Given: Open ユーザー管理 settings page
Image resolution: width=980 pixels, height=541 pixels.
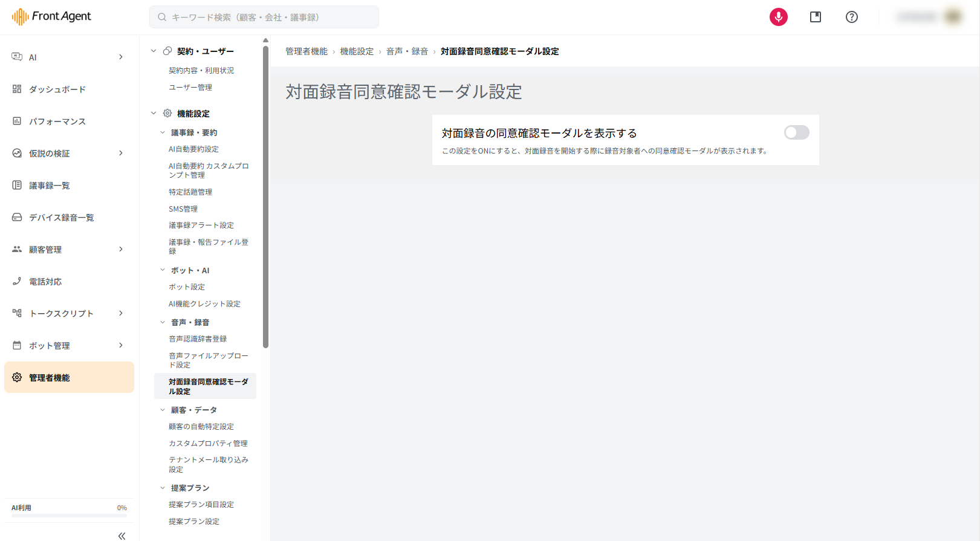Looking at the screenshot, I should (190, 88).
